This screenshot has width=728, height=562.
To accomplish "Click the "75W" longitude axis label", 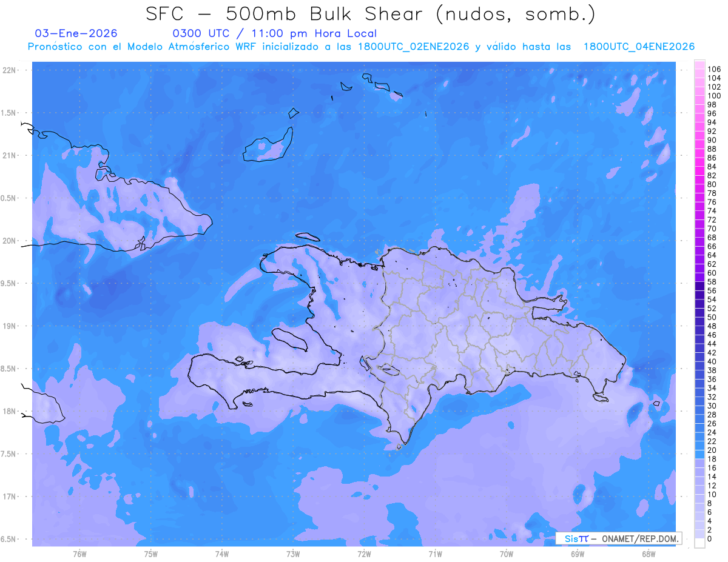I will [151, 554].
